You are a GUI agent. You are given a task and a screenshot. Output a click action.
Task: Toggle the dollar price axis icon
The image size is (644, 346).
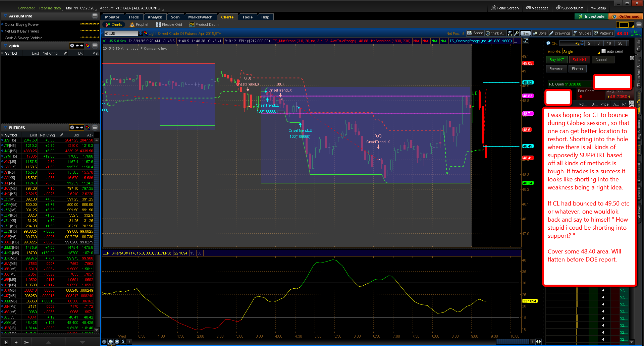123,342
